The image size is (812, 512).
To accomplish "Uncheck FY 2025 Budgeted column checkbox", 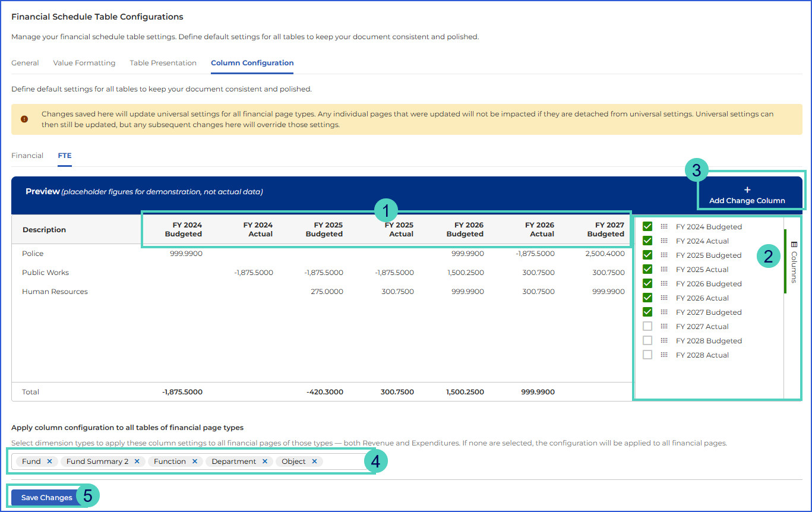I will [x=647, y=255].
